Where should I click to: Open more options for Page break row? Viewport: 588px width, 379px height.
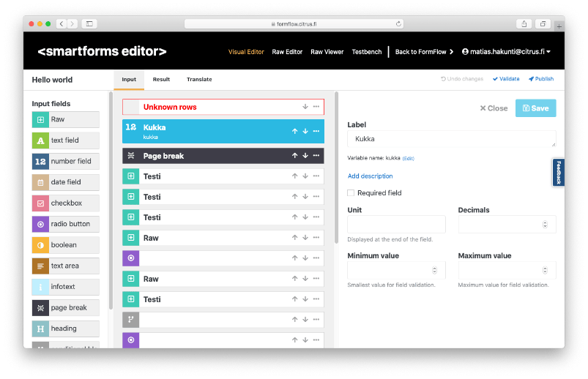(316, 156)
